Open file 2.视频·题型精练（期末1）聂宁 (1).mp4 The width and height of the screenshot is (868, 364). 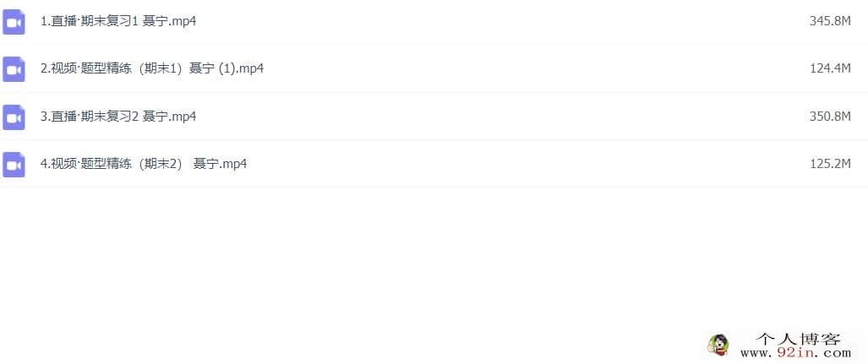(152, 69)
